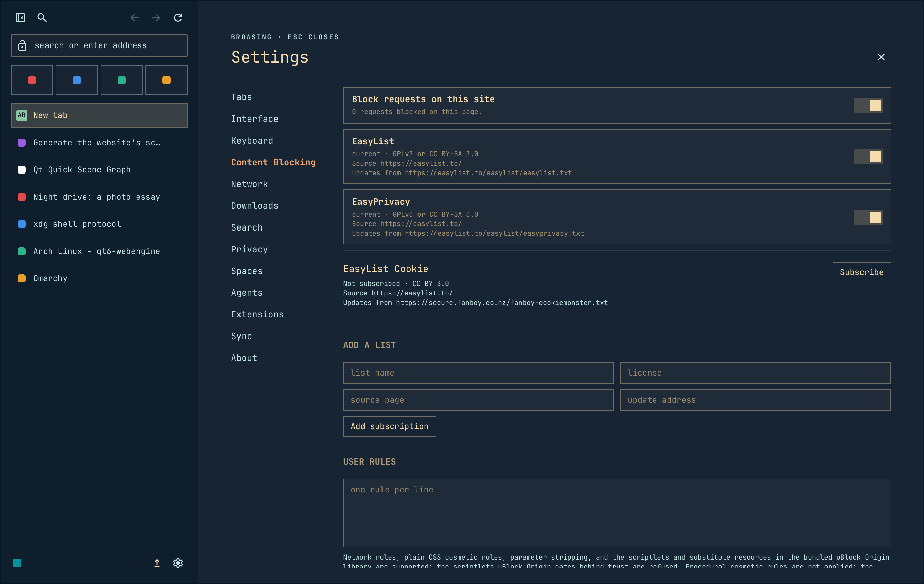Open the Network settings section
924x584 pixels.
pos(249,184)
